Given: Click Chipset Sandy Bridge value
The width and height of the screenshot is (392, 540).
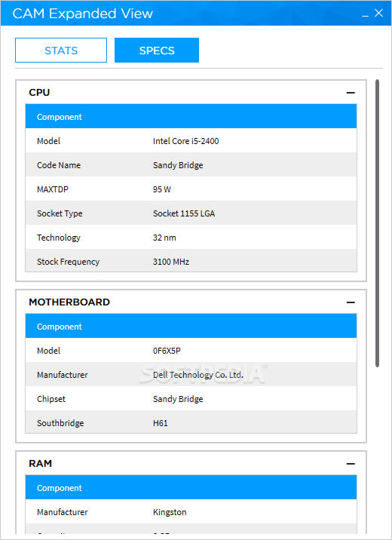Looking at the screenshot, I should pyautogui.click(x=178, y=399).
